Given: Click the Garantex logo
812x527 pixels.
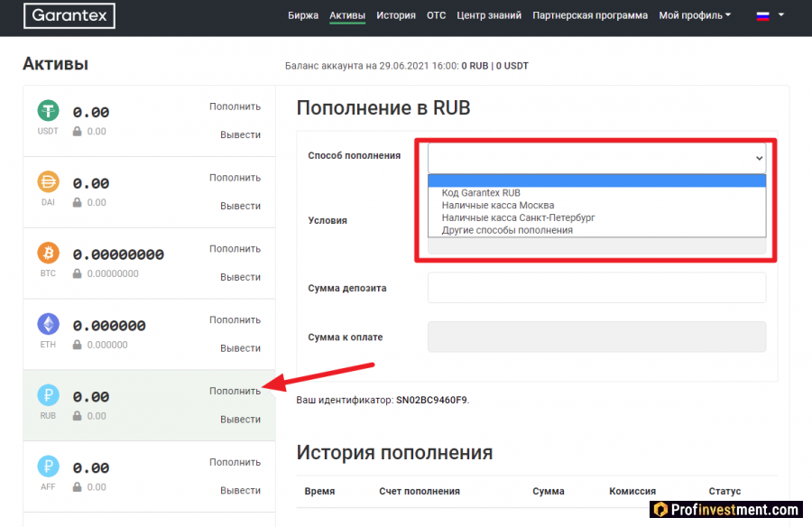Looking at the screenshot, I should pos(69,15).
